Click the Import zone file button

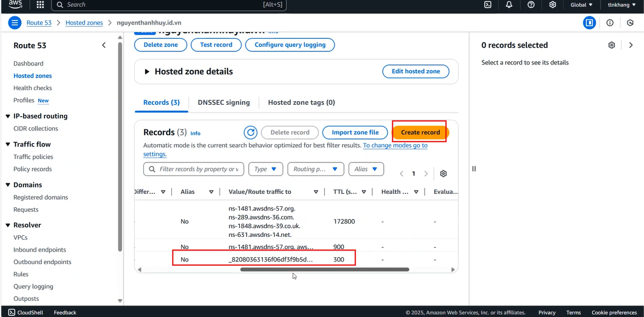[x=355, y=133]
